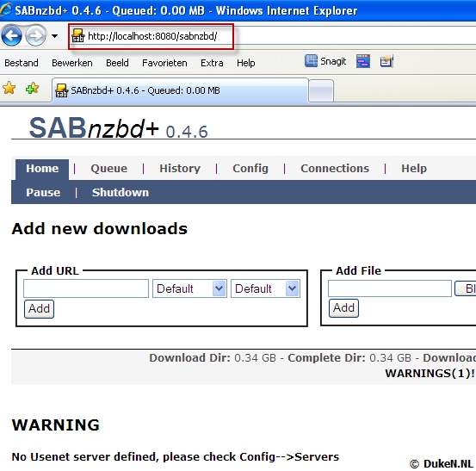
Task: Click Add to Favorites star icon
Action: [33, 88]
